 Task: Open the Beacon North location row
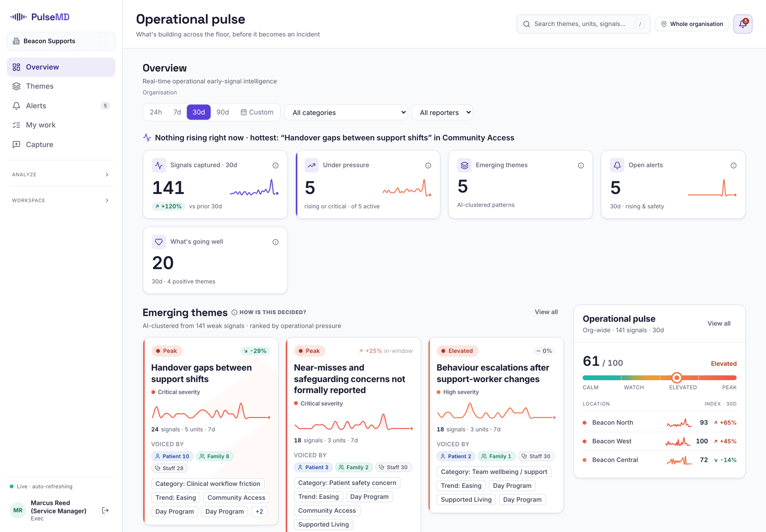659,423
